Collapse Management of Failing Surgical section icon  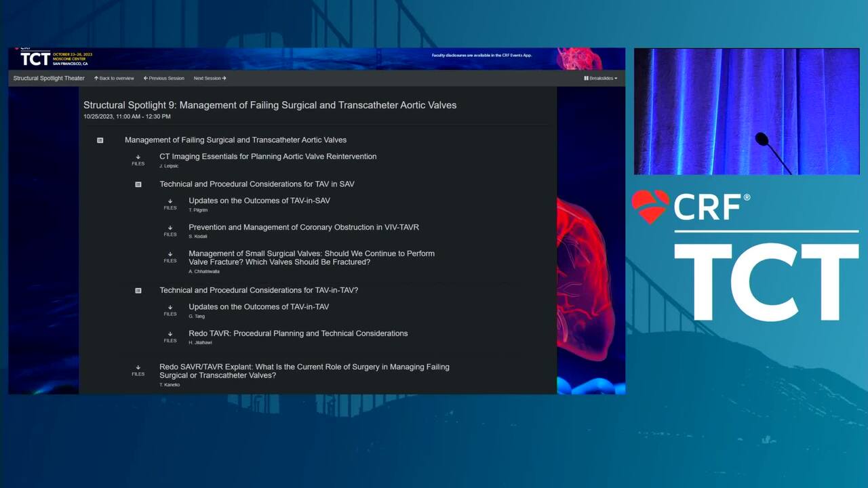pyautogui.click(x=100, y=140)
